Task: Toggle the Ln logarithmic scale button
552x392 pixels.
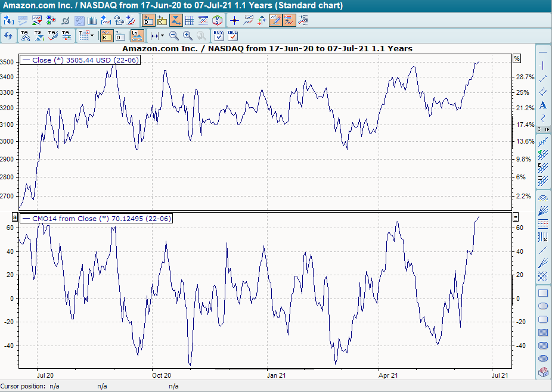Action: click(137, 36)
